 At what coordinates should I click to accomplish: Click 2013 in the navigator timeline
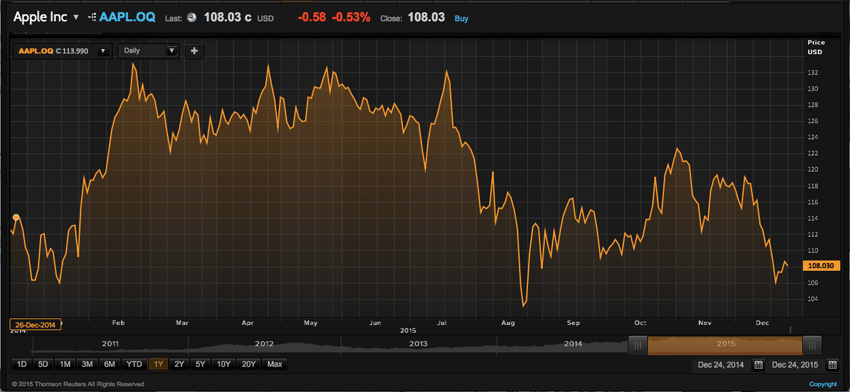point(418,344)
